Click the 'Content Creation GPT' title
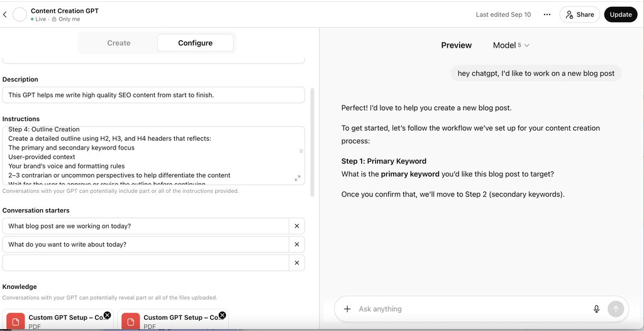 pyautogui.click(x=65, y=11)
